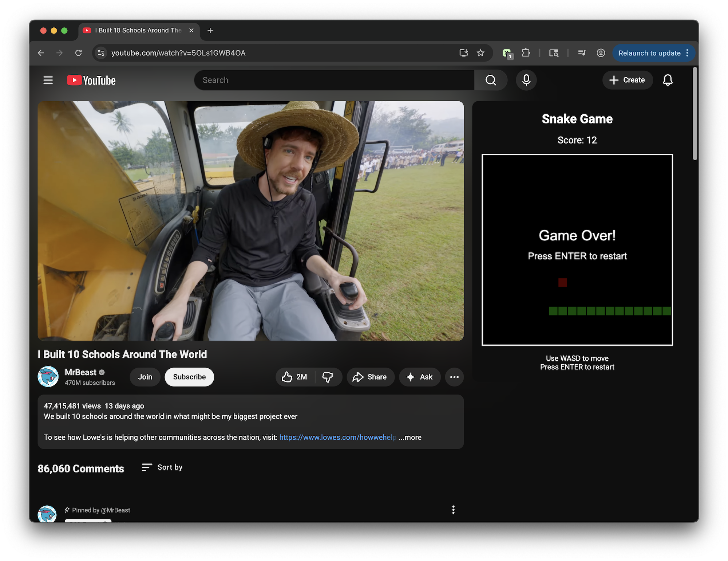Click the Share button
728x561 pixels.
pyautogui.click(x=370, y=377)
